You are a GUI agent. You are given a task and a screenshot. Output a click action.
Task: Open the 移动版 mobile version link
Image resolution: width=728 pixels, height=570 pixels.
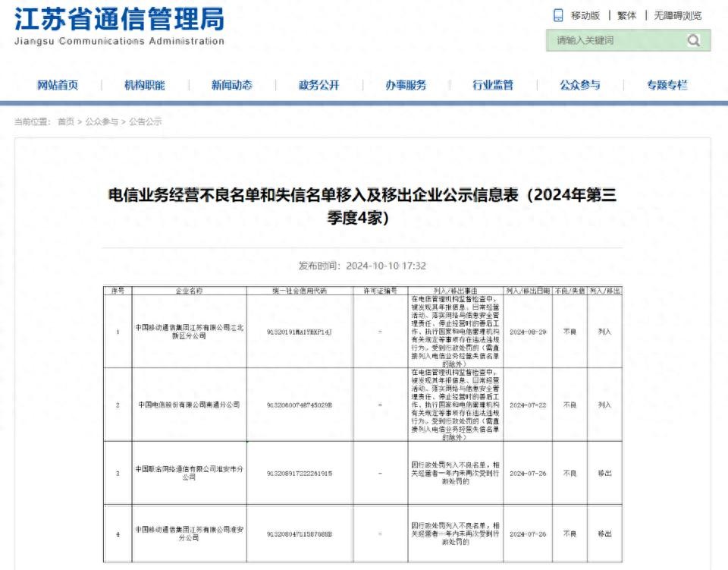pyautogui.click(x=585, y=15)
